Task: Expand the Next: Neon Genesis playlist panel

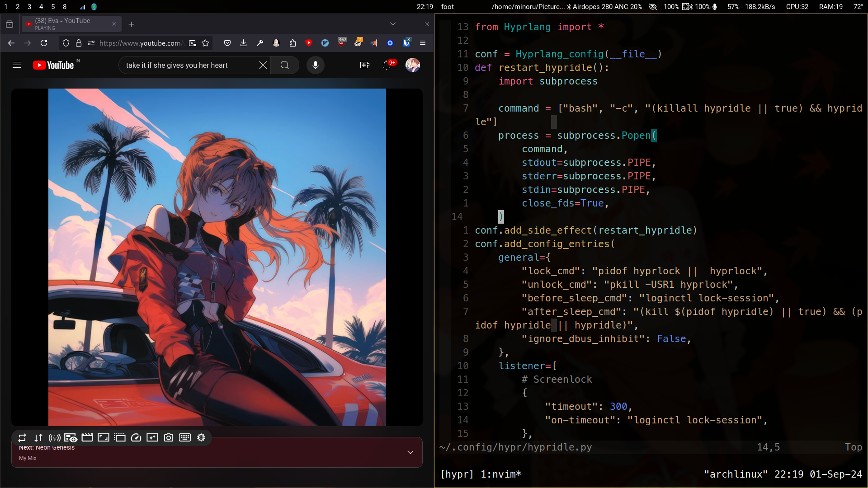Action: pyautogui.click(x=410, y=452)
